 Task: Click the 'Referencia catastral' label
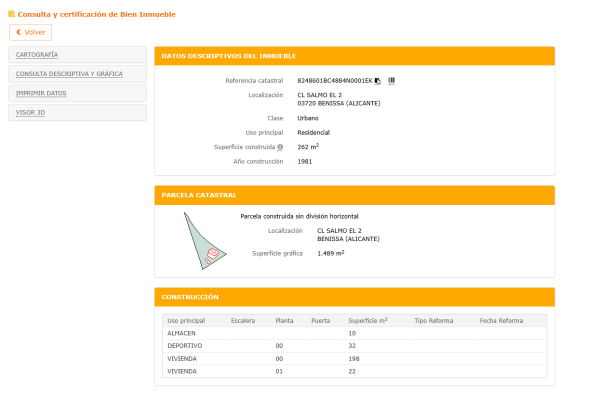click(254, 81)
